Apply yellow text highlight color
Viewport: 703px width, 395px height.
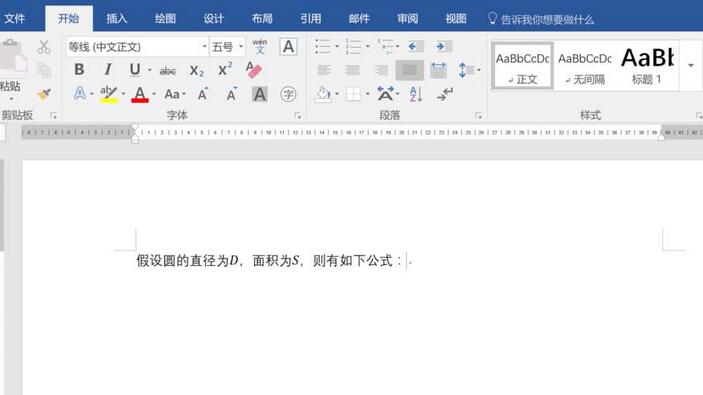click(x=109, y=94)
